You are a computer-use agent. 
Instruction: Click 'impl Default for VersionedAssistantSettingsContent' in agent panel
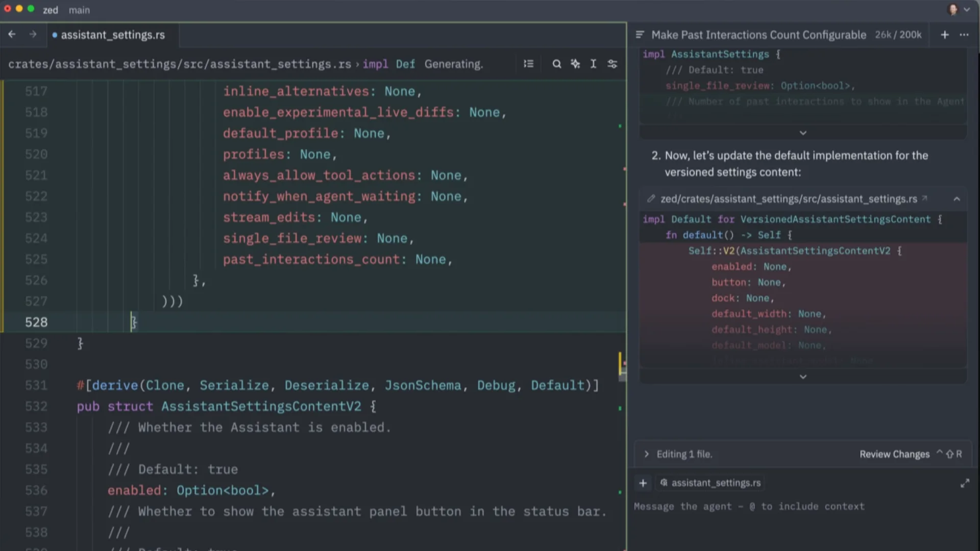click(x=787, y=219)
